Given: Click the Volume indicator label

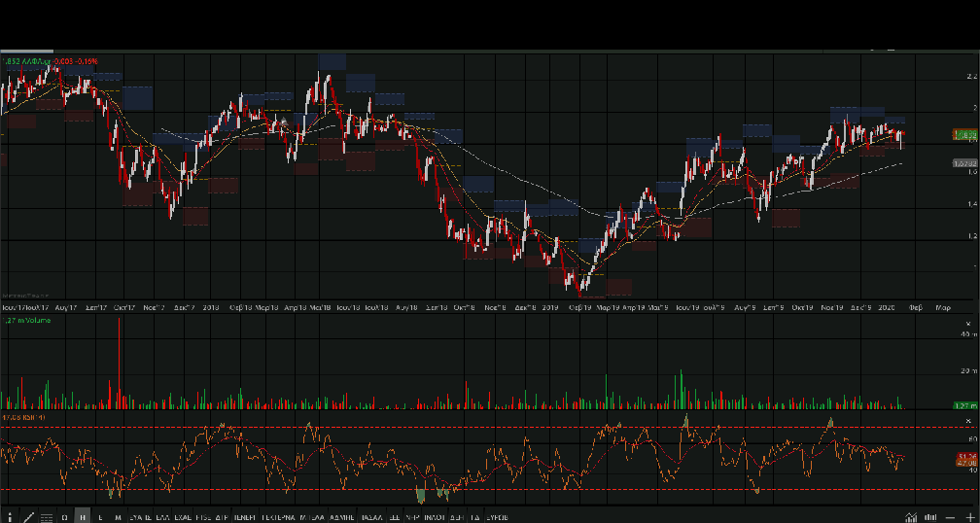Looking at the screenshot, I should pos(27,319).
